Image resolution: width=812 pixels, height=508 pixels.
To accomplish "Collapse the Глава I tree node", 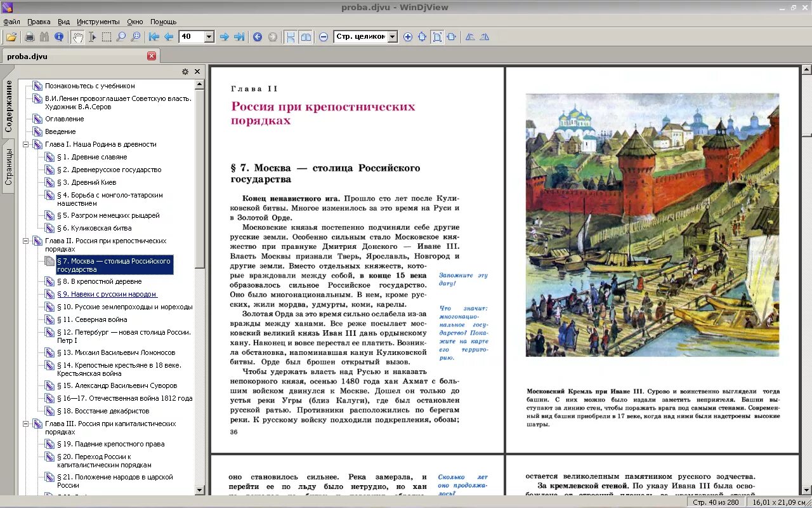I will click(26, 144).
